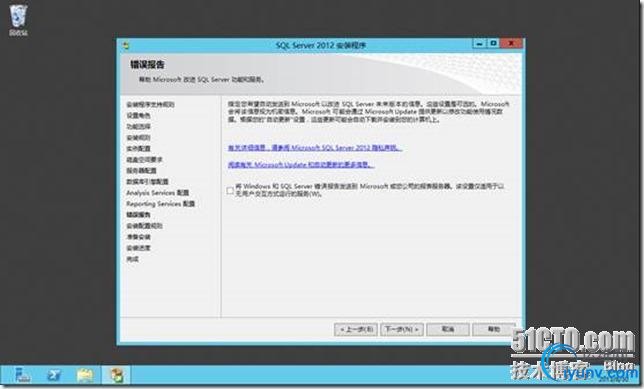
Task: Select the 磁盘空间要求 step in the sidebar
Action: [144, 159]
